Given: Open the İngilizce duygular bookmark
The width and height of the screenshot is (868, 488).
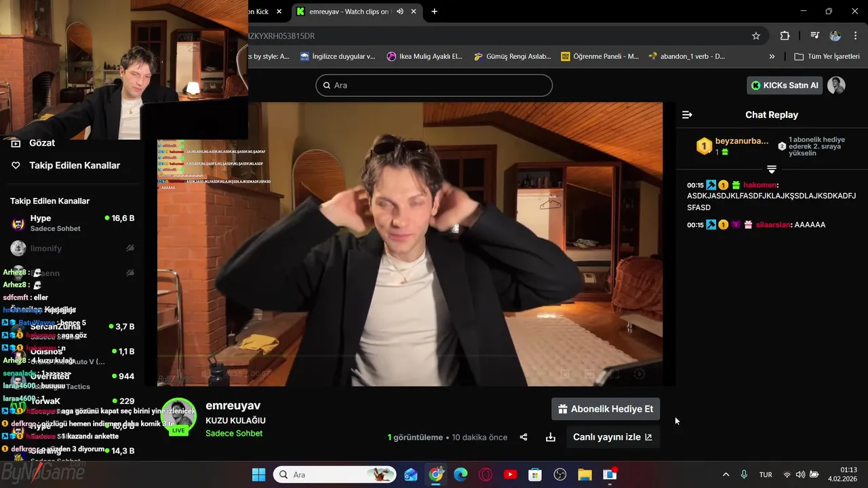Looking at the screenshot, I should 338,56.
